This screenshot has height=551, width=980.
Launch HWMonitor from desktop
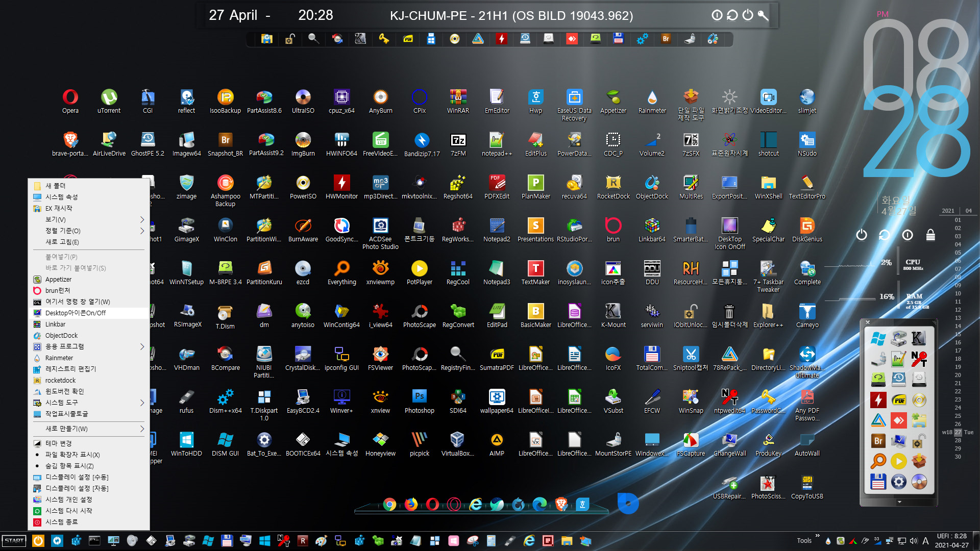[x=341, y=187]
